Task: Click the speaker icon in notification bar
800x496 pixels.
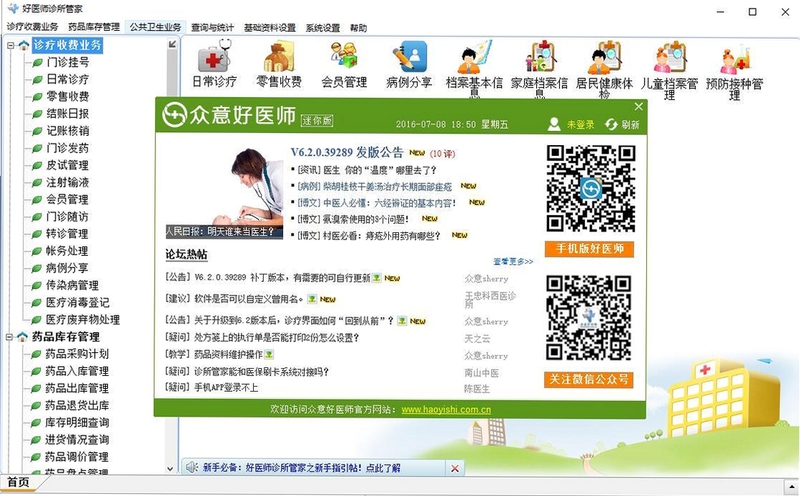Action: [x=192, y=467]
